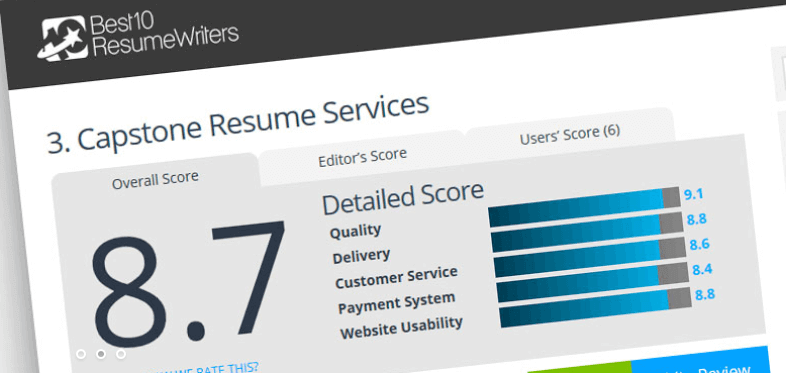The width and height of the screenshot is (786, 373).
Task: Click the 9.1 score value
Action: point(693,195)
